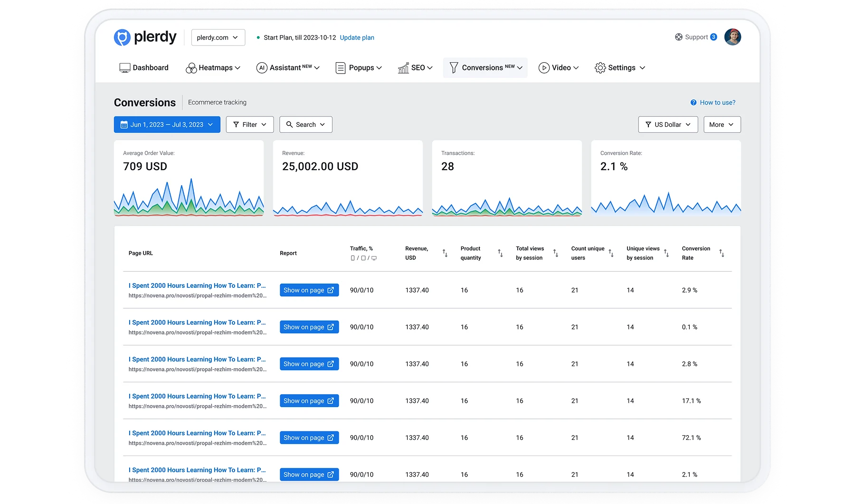The image size is (855, 504).
Task: Sort by Conversion Rate column arrows
Action: coord(722,253)
